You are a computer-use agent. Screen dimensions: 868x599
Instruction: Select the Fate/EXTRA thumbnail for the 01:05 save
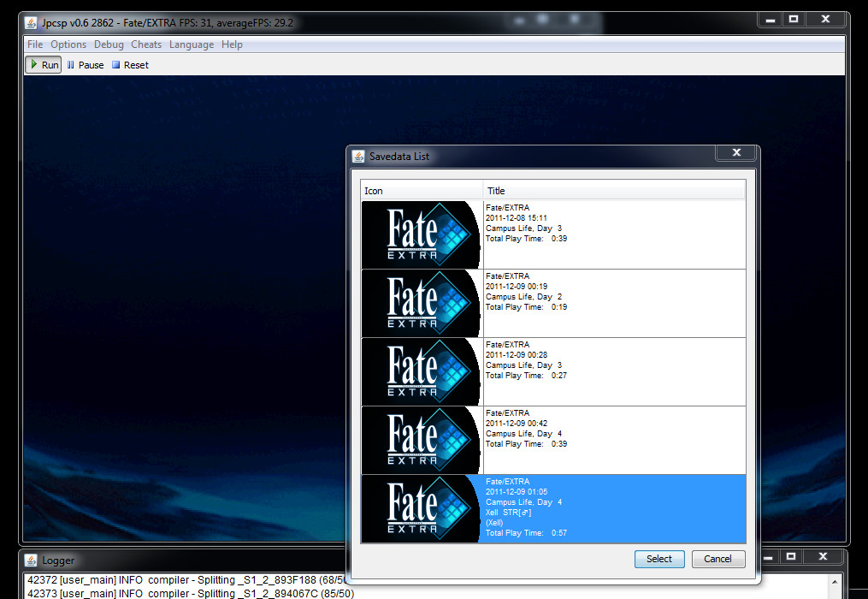[422, 508]
